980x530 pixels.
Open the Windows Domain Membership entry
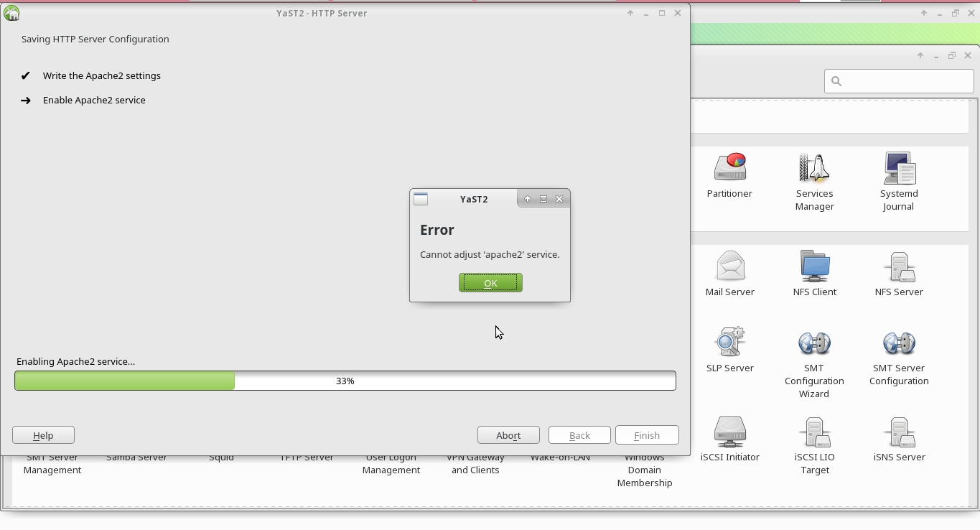645,470
